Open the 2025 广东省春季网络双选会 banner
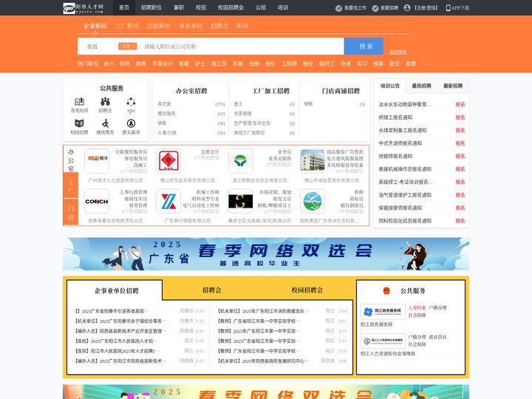 point(266,253)
